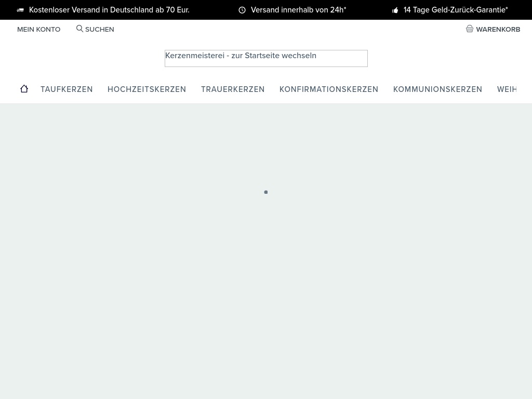Click the Versand innerhalb von 24h text
This screenshot has height=399, width=532.
(298, 10)
